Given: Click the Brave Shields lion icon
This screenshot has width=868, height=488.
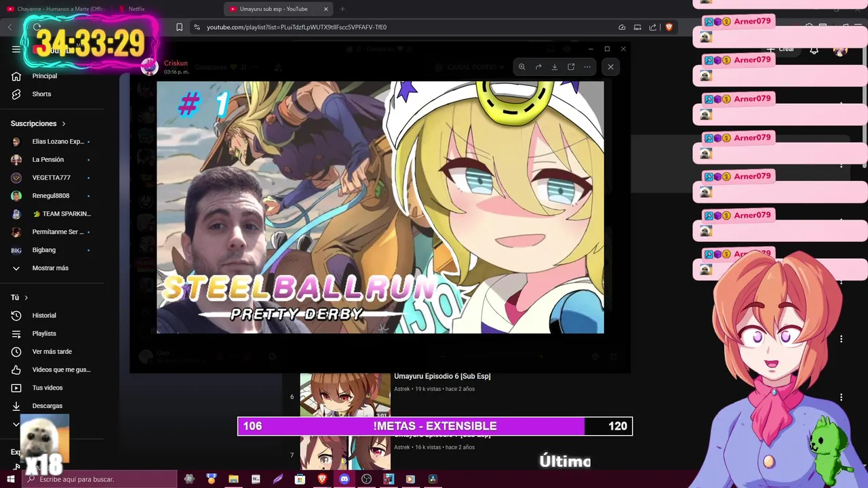Looking at the screenshot, I should click(x=669, y=27).
